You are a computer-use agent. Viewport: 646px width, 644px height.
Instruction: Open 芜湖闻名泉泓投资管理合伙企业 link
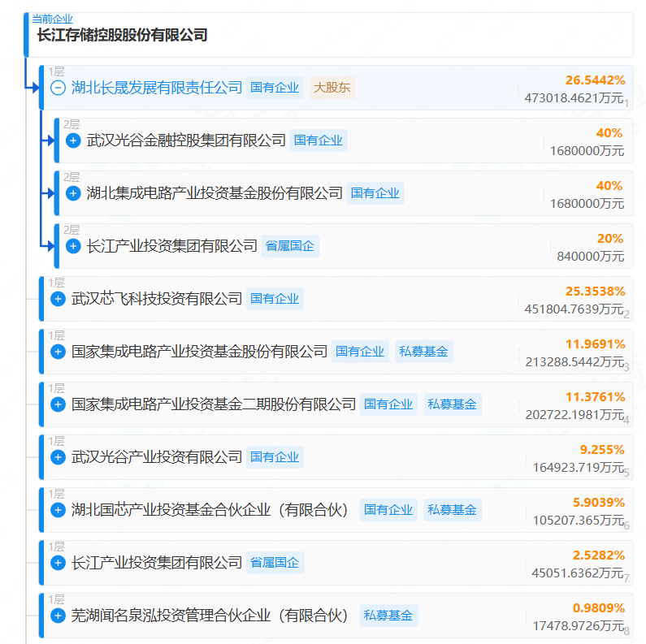(x=210, y=616)
